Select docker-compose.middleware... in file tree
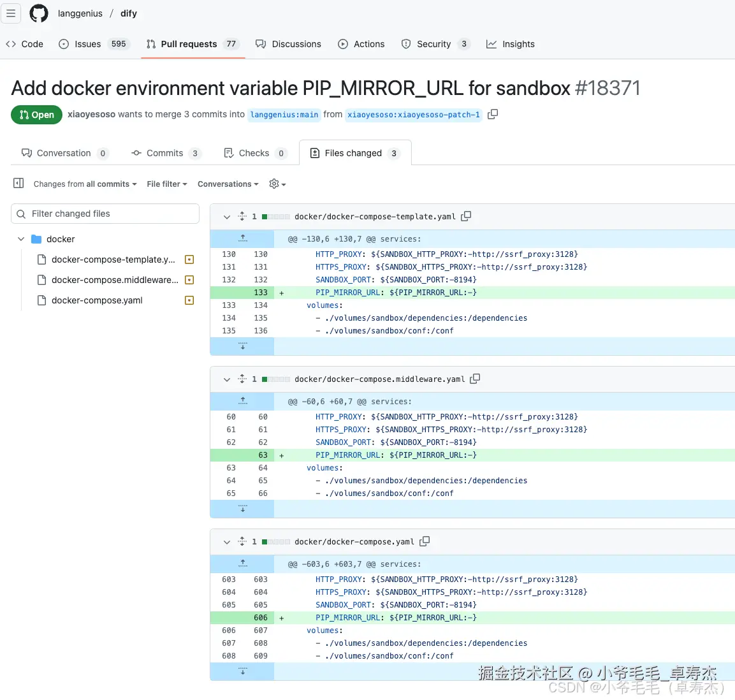Viewport: 735px width, 700px height. click(115, 280)
